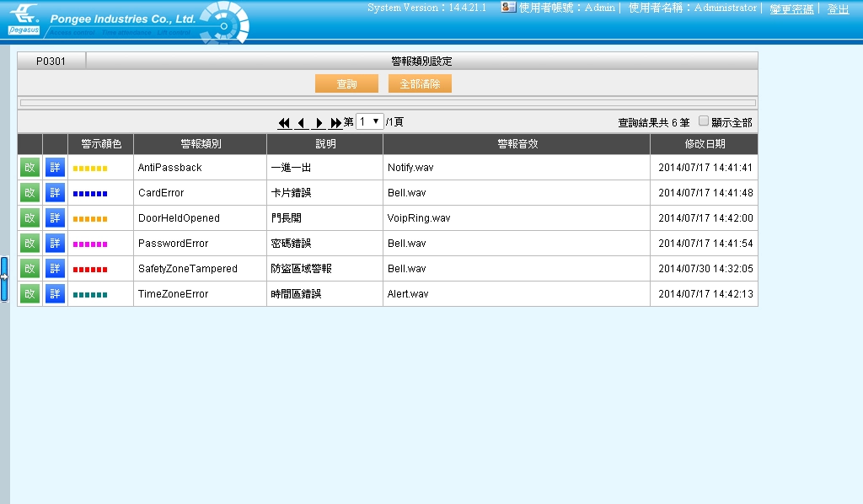The image size is (863, 504).
Task: Click the 登出 logout link
Action: tap(837, 9)
